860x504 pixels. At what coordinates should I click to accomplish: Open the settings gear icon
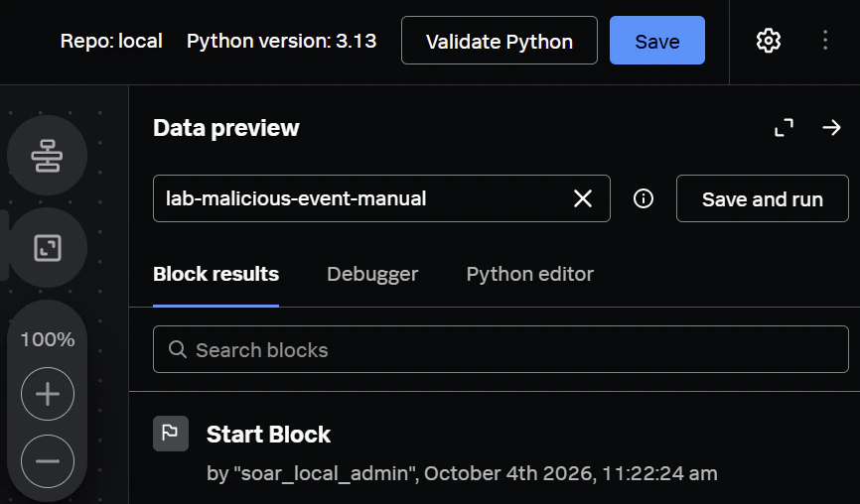[768, 41]
